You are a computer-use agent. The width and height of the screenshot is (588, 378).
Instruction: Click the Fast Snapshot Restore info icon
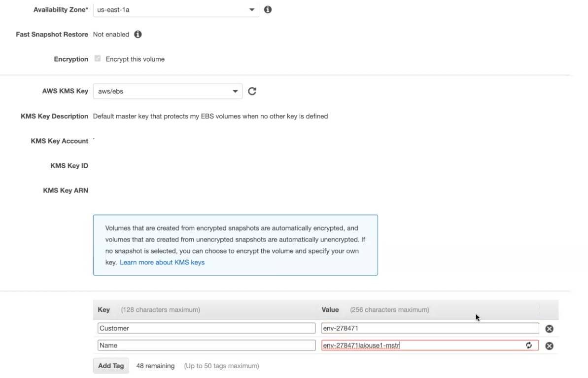click(138, 35)
